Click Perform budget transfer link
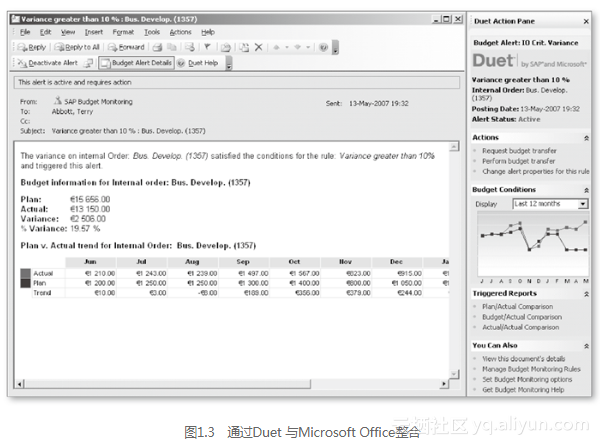The image size is (600, 445). 518,161
